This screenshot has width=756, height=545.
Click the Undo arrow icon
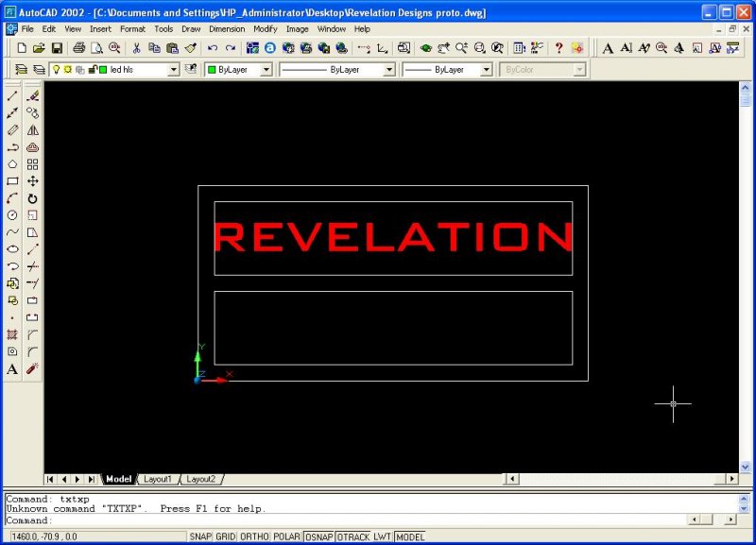[212, 48]
